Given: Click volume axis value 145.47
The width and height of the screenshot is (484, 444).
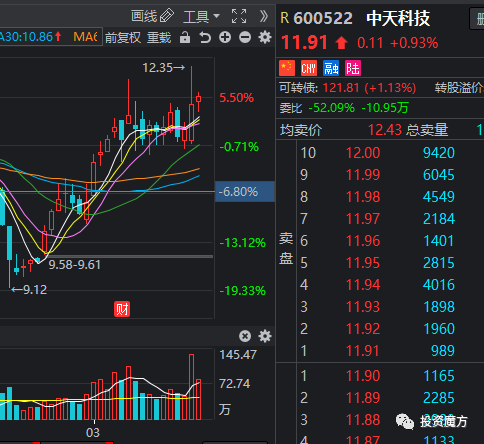Looking at the screenshot, I should pos(238,355).
